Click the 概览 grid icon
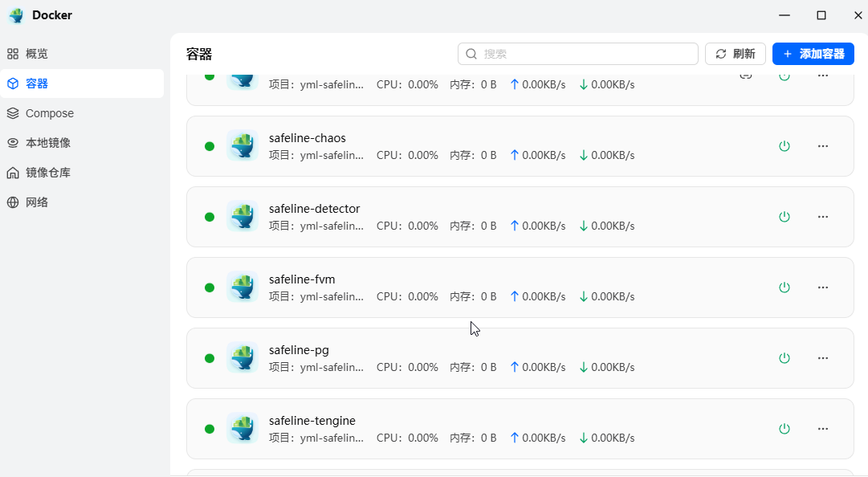868x477 pixels. tap(13, 54)
